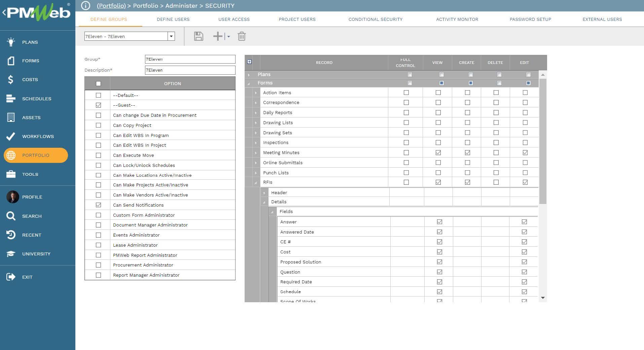The height and width of the screenshot is (350, 644).
Task: Click the Forms clipboard icon
Action: pos(11,61)
